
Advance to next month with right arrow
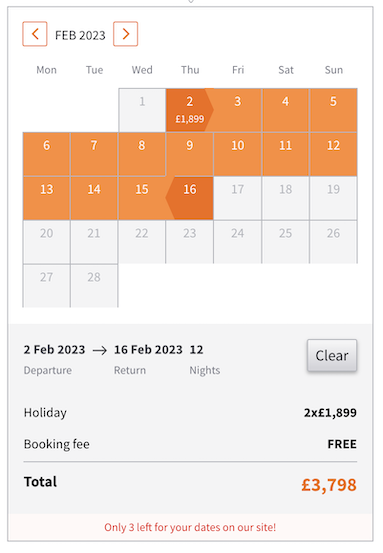126,34
